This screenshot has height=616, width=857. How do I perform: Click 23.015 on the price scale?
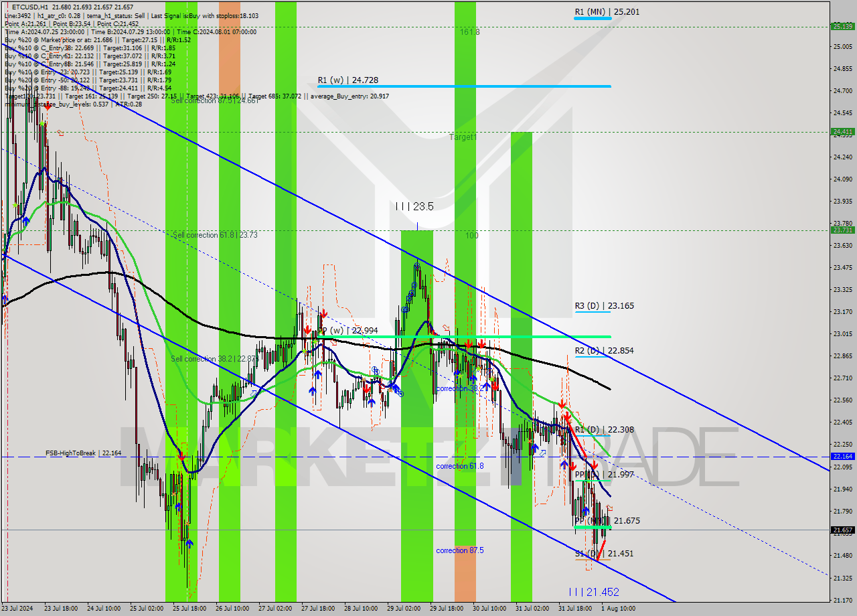pyautogui.click(x=842, y=333)
